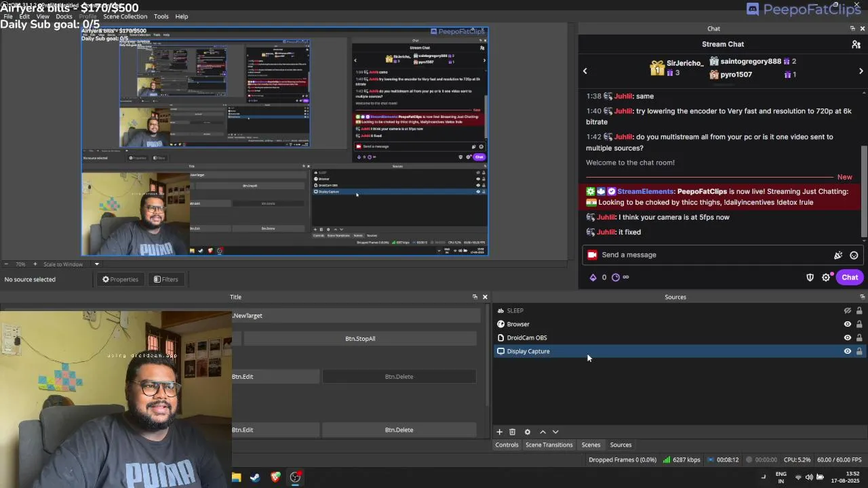
Task: Open File Explorer from the taskbar
Action: tap(236, 477)
